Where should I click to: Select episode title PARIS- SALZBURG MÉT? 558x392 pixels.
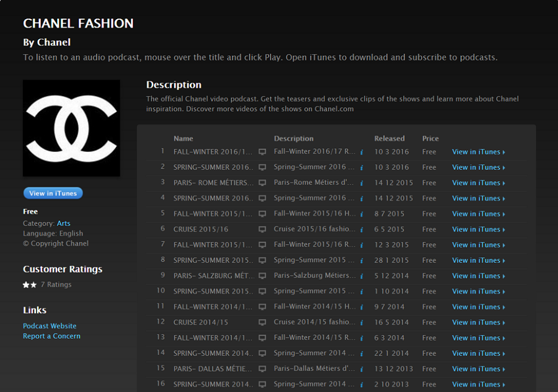(x=214, y=276)
